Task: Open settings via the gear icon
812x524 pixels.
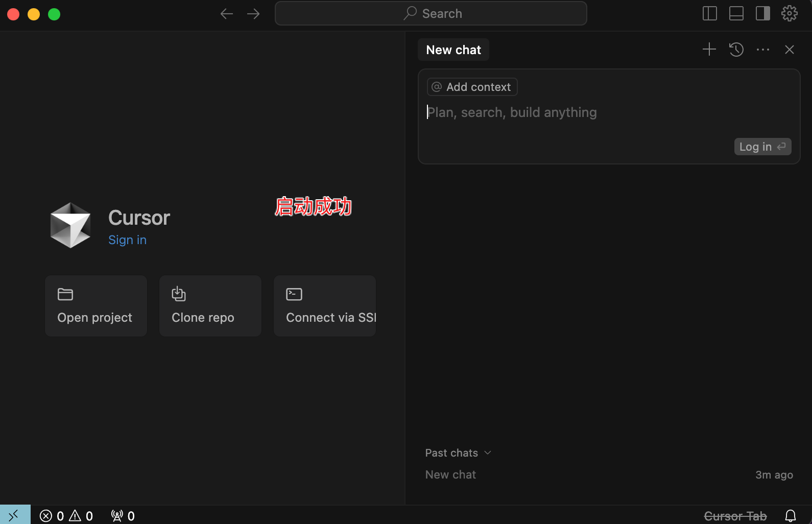Action: [x=790, y=13]
